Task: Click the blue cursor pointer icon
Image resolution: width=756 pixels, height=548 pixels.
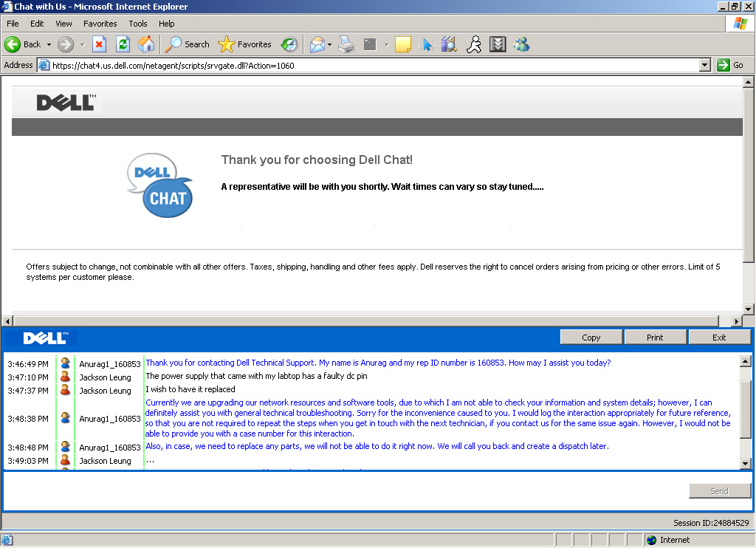Action: 426,44
